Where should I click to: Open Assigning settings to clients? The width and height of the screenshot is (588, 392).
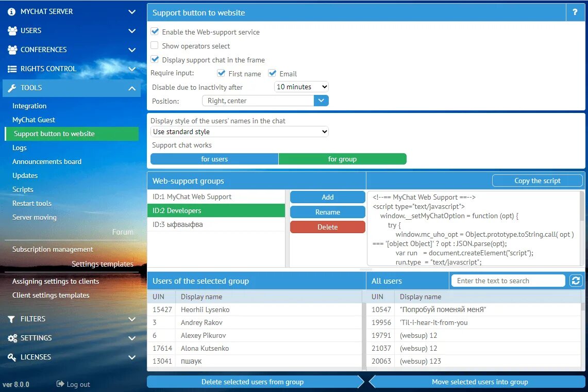(56, 281)
